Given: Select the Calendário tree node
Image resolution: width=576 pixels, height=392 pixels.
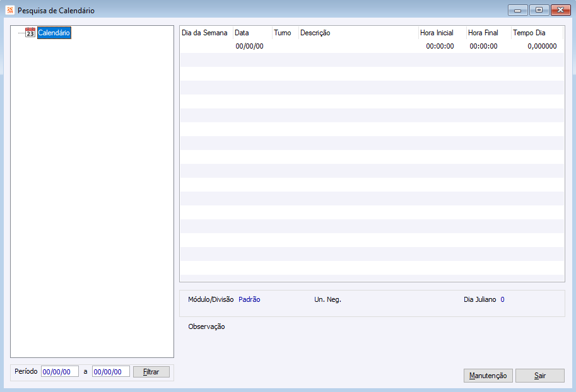Looking at the screenshot, I should 54,33.
